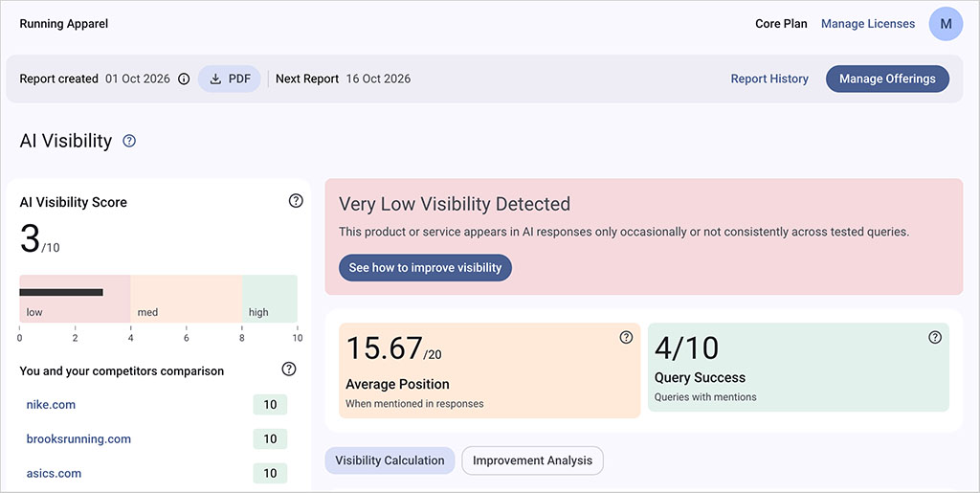Open brooksrunning.com competitor link
The width and height of the screenshot is (980, 493).
point(78,438)
